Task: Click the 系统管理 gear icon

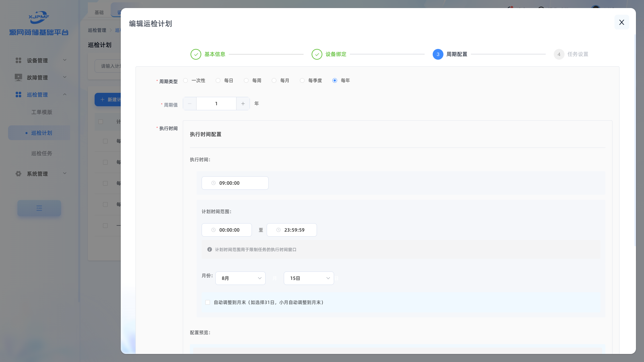Action: [18, 174]
